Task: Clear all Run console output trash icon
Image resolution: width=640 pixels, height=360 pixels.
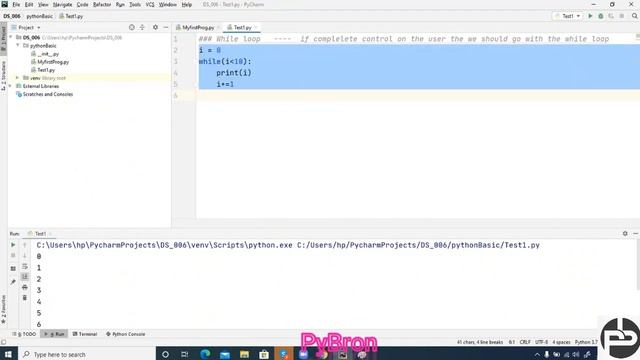Action: [25, 298]
